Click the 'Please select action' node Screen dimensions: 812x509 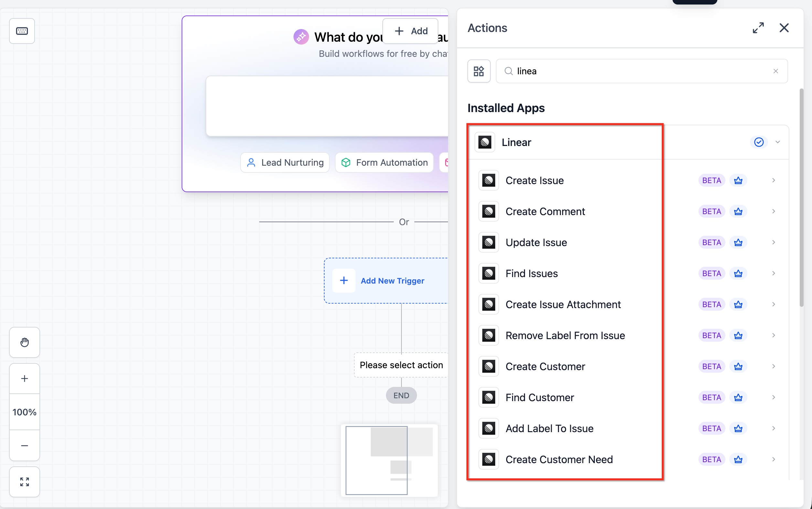[x=401, y=365]
